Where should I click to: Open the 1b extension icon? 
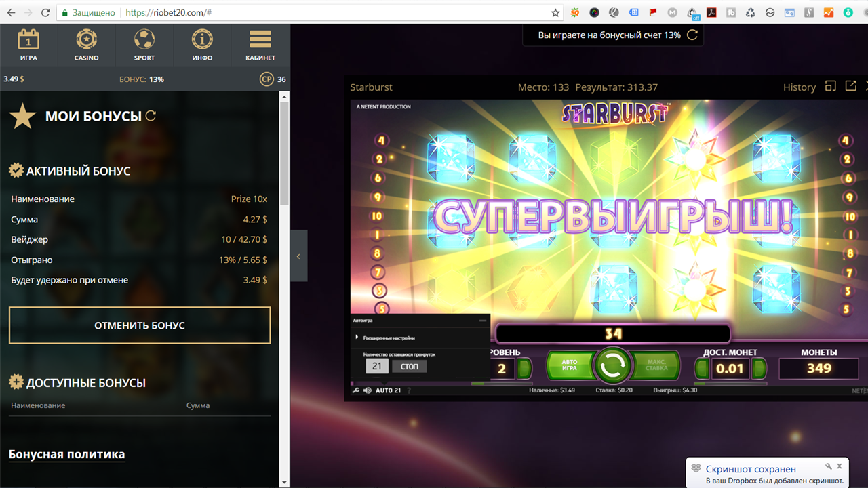pyautogui.click(x=731, y=13)
